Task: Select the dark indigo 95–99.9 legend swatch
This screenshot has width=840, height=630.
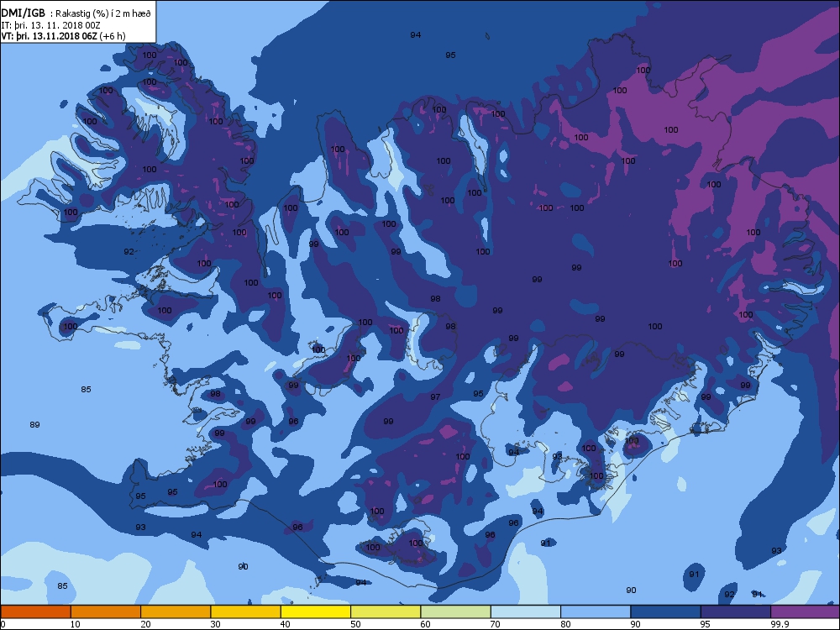Action: click(x=736, y=612)
